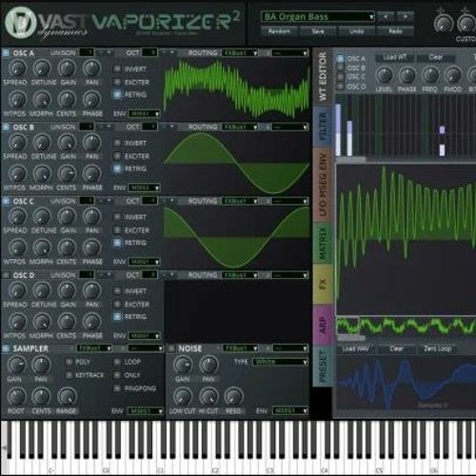This screenshot has width=476, height=476.
Task: Click the Save button
Action: coord(318,31)
